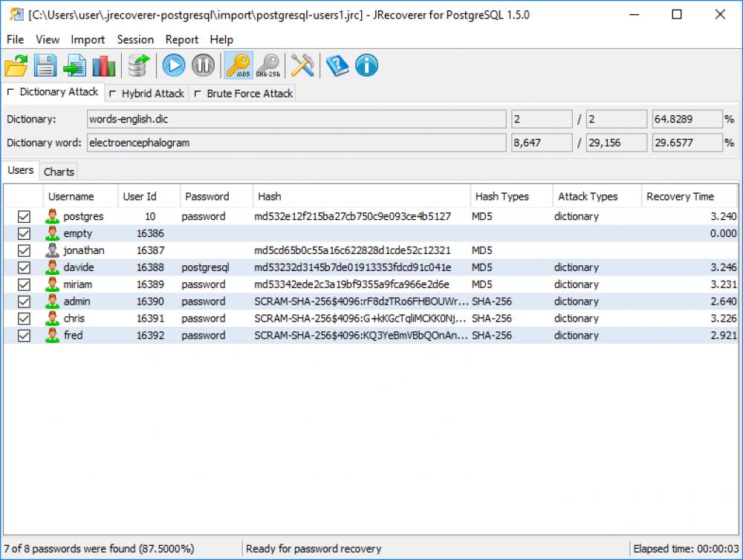Image resolution: width=743 pixels, height=560 pixels.
Task: Pause the running attack
Action: click(202, 65)
